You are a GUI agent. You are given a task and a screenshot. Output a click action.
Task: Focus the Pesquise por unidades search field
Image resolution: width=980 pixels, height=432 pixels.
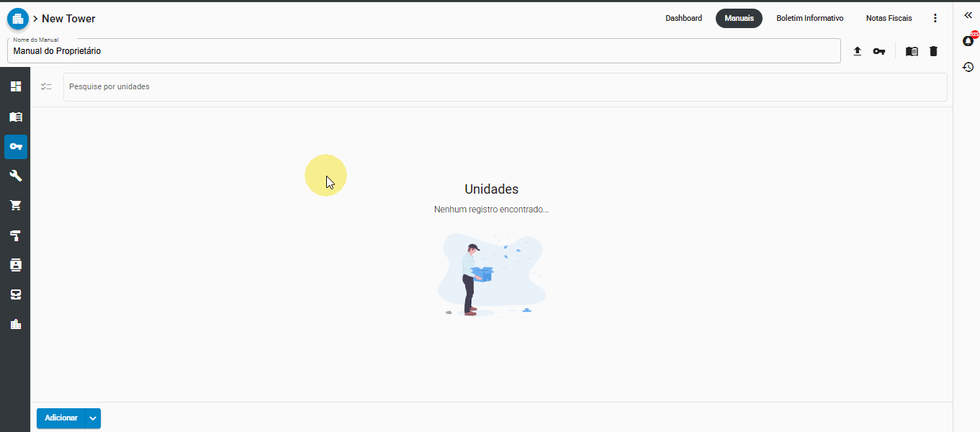point(504,87)
